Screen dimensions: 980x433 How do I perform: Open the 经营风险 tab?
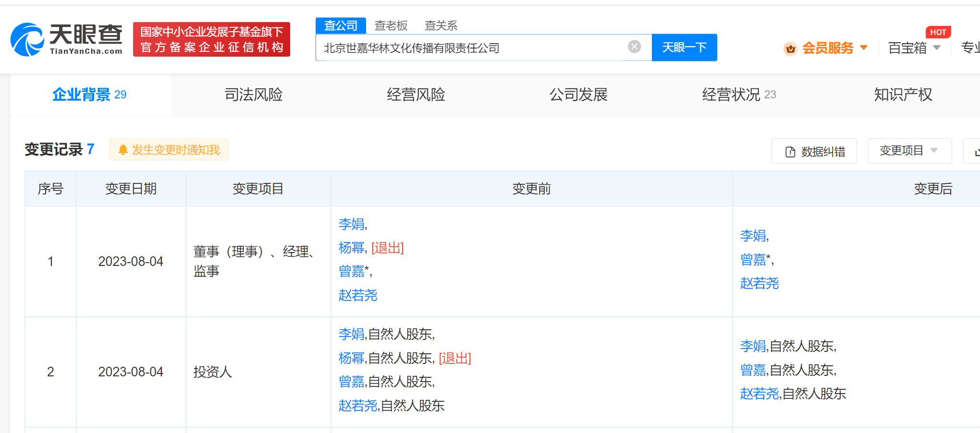tap(416, 95)
